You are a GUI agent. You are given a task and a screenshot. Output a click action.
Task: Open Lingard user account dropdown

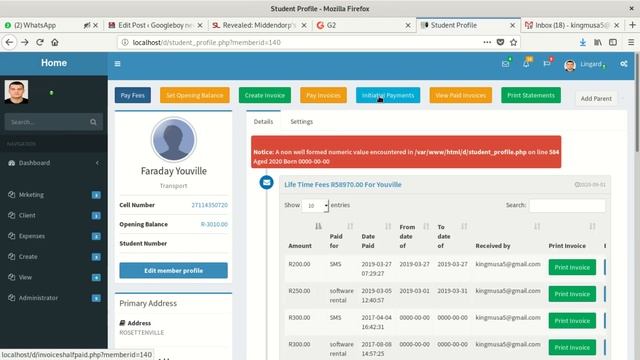click(x=585, y=64)
